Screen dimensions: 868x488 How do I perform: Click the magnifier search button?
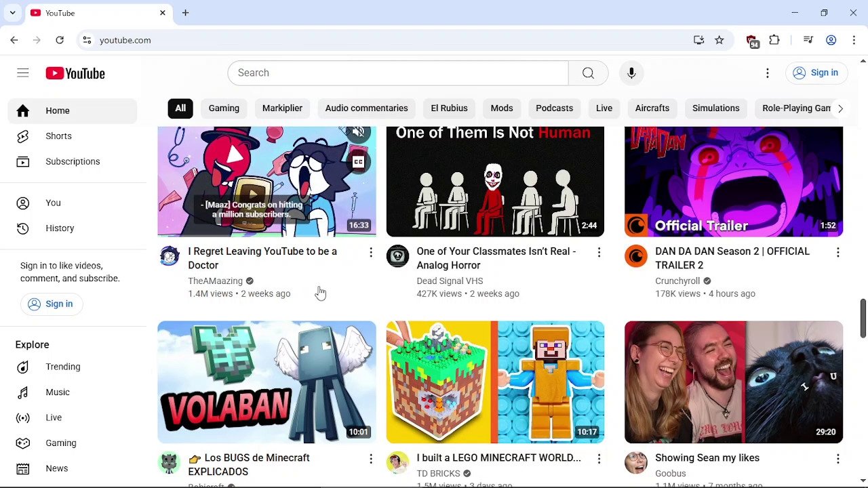click(588, 73)
